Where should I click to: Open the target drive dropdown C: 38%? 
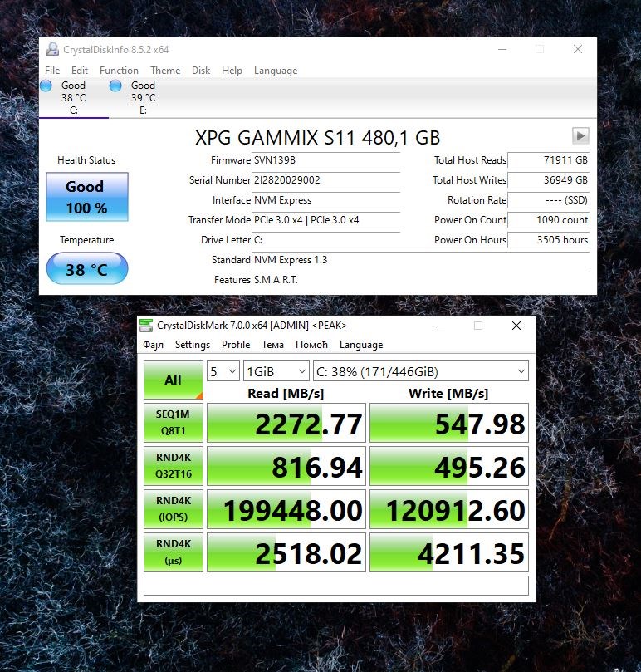coord(421,371)
